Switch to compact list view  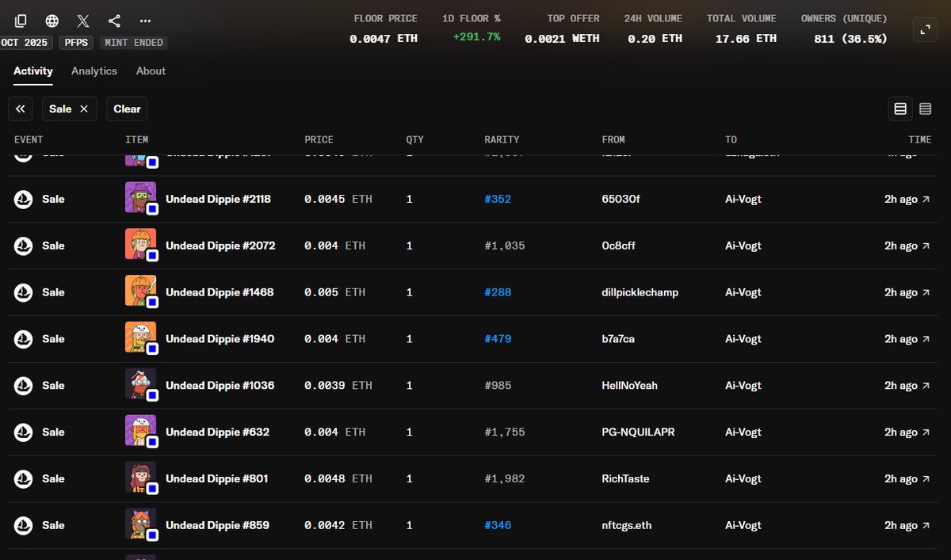coord(925,109)
